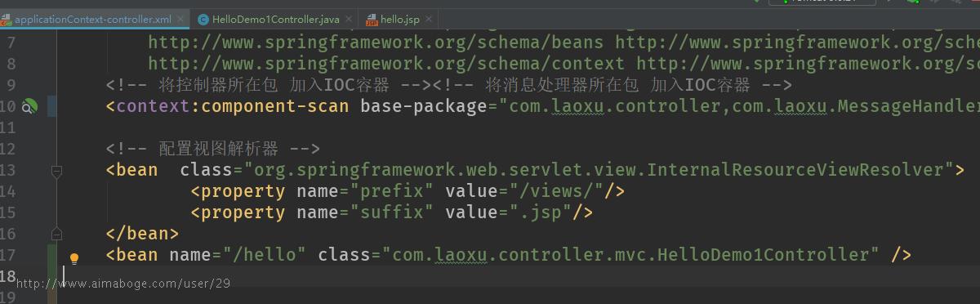
Task: Click the XML file icon on applicationContext-controller tab
Action: (x=6, y=19)
